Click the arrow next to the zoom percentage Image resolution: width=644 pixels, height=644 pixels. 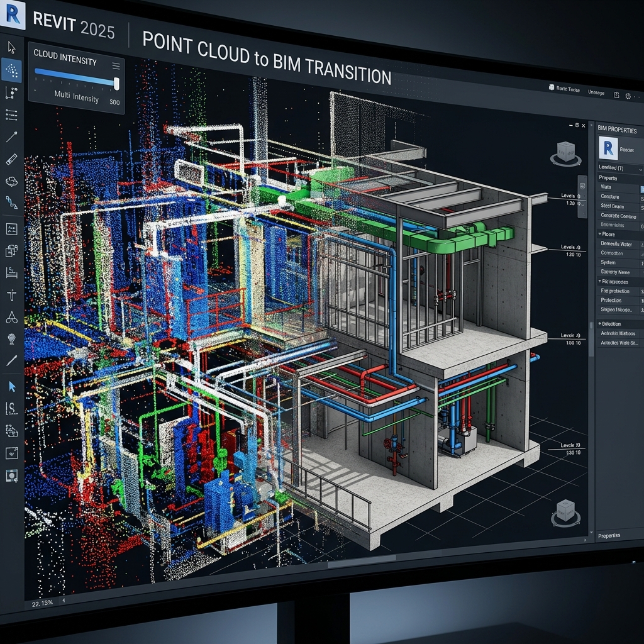64,601
